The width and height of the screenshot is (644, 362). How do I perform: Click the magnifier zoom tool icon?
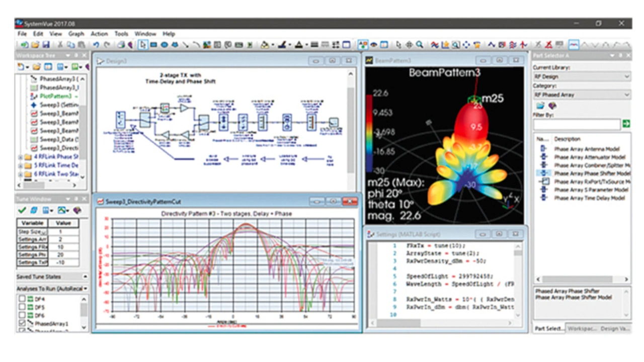click(x=420, y=45)
